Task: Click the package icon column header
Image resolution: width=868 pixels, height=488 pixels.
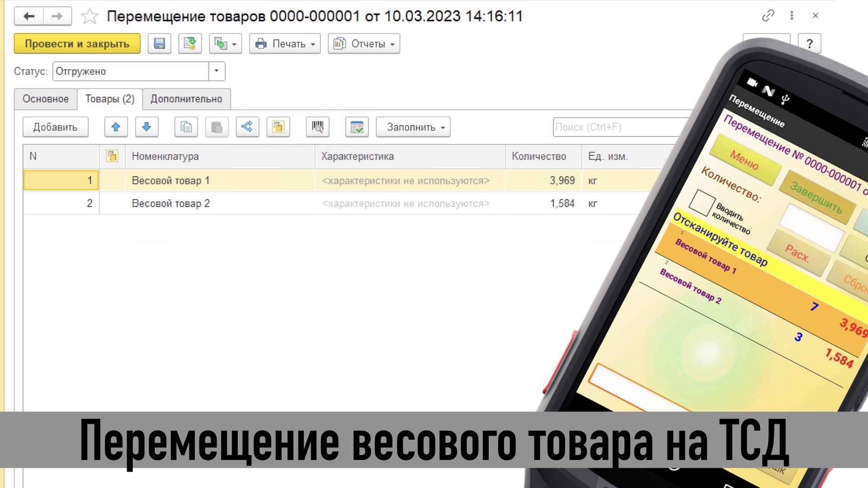Action: (112, 156)
